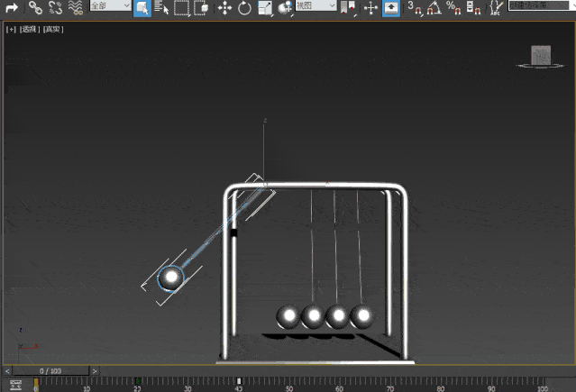This screenshot has width=576, height=392.
Task: Open Select by Name list icon
Action: 161,8
